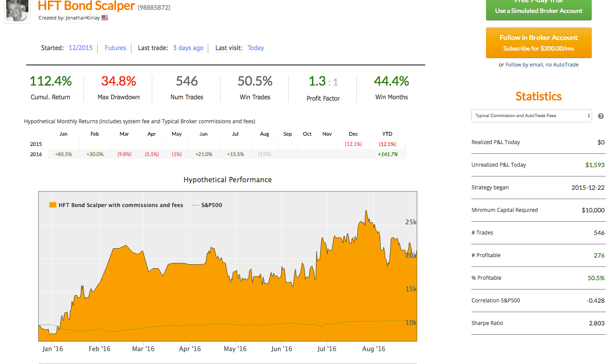The width and height of the screenshot is (613, 364).
Task: Click the Profit Factor label
Action: point(323,98)
